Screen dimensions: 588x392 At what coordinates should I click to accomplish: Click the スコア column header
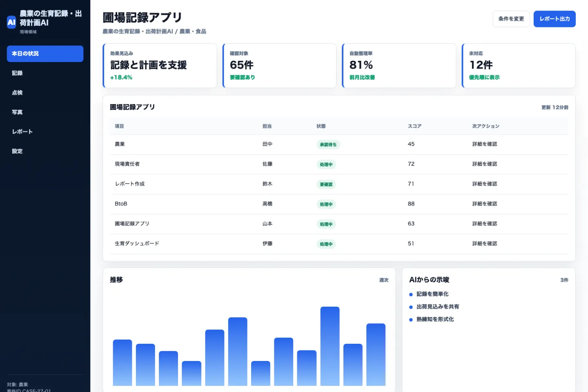coord(414,126)
